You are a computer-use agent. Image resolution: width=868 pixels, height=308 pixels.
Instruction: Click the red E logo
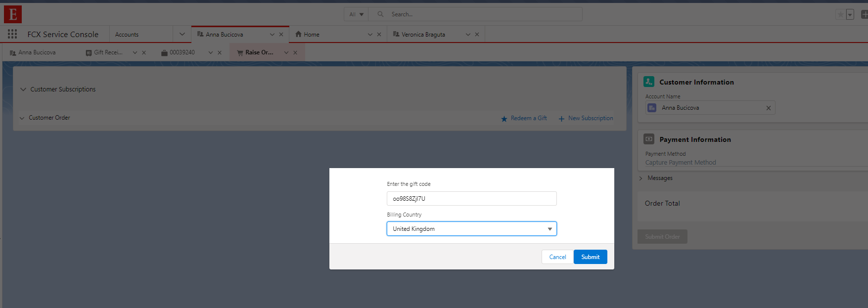point(13,14)
